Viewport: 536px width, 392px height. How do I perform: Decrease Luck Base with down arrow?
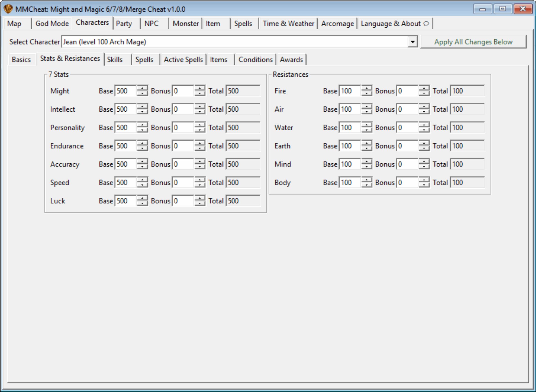[142, 204]
